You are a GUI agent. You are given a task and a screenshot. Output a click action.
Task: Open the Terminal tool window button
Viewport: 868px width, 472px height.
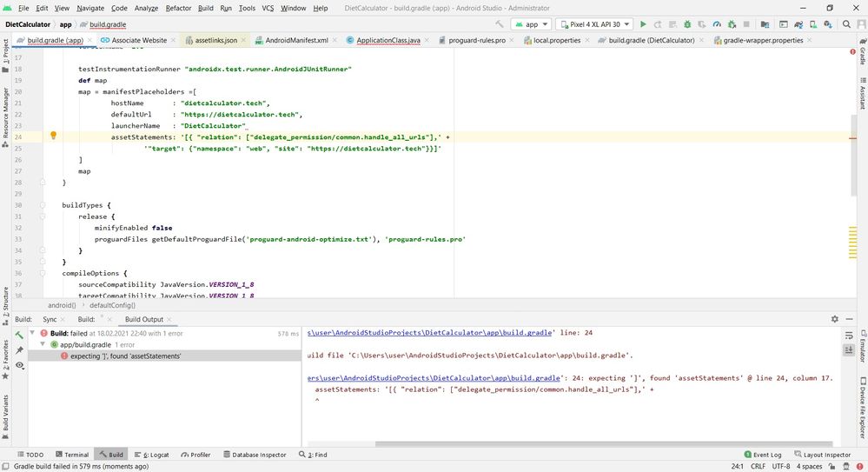(72, 455)
